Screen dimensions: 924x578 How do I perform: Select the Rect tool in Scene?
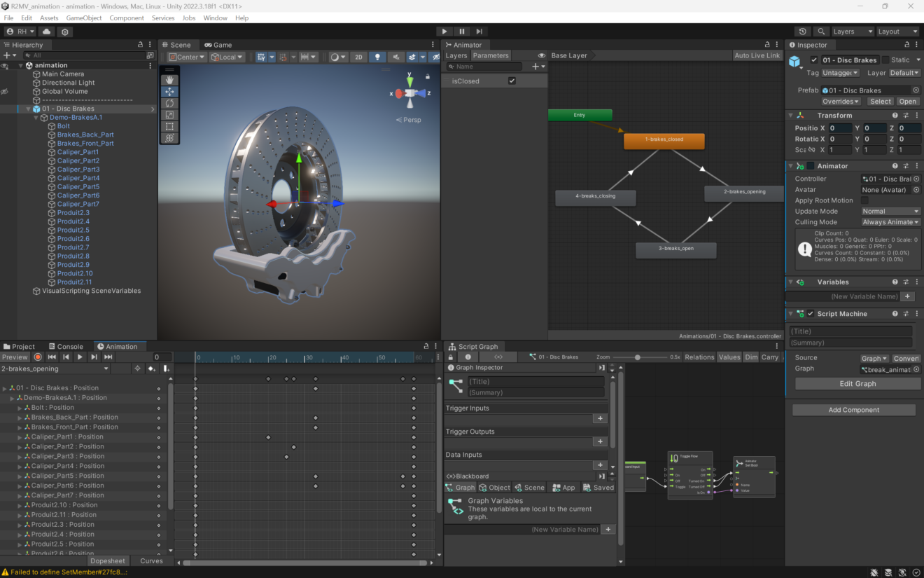coord(169,127)
